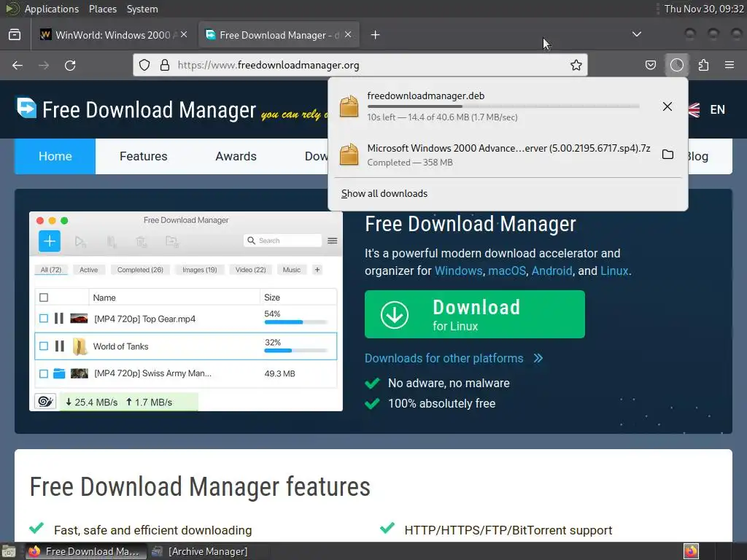Open the Places menu

click(102, 9)
